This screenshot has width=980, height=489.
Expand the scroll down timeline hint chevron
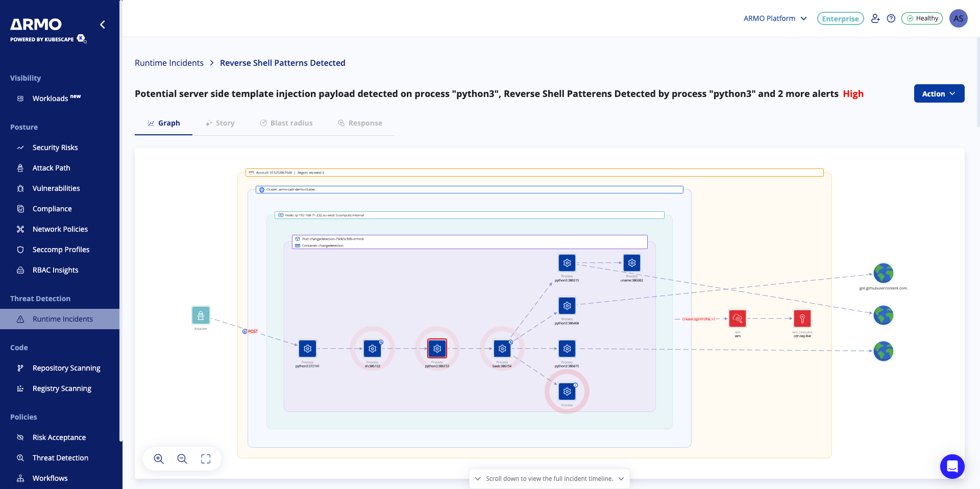coord(621,479)
